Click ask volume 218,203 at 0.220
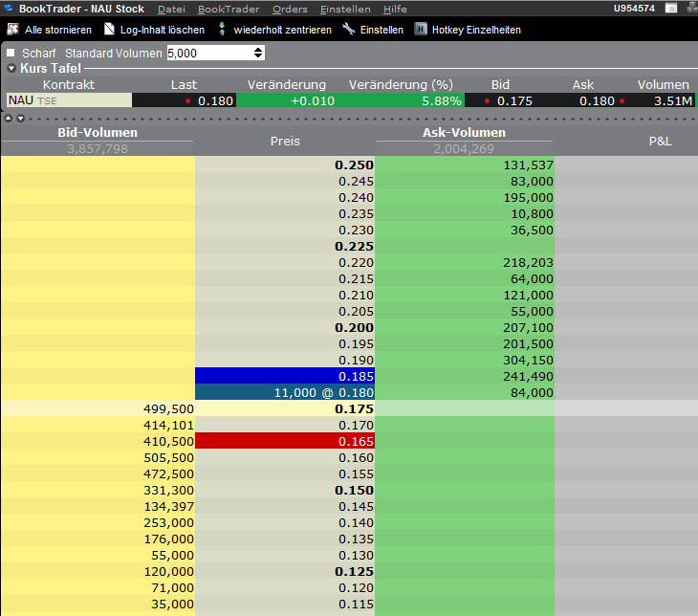This screenshot has height=616, width=698. coord(528,262)
